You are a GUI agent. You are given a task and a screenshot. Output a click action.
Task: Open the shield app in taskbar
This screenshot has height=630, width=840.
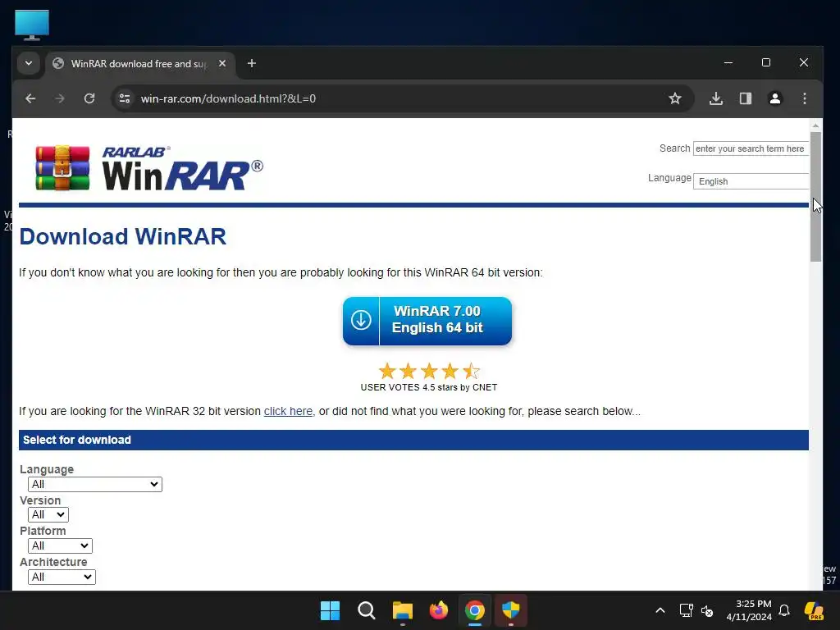click(511, 610)
